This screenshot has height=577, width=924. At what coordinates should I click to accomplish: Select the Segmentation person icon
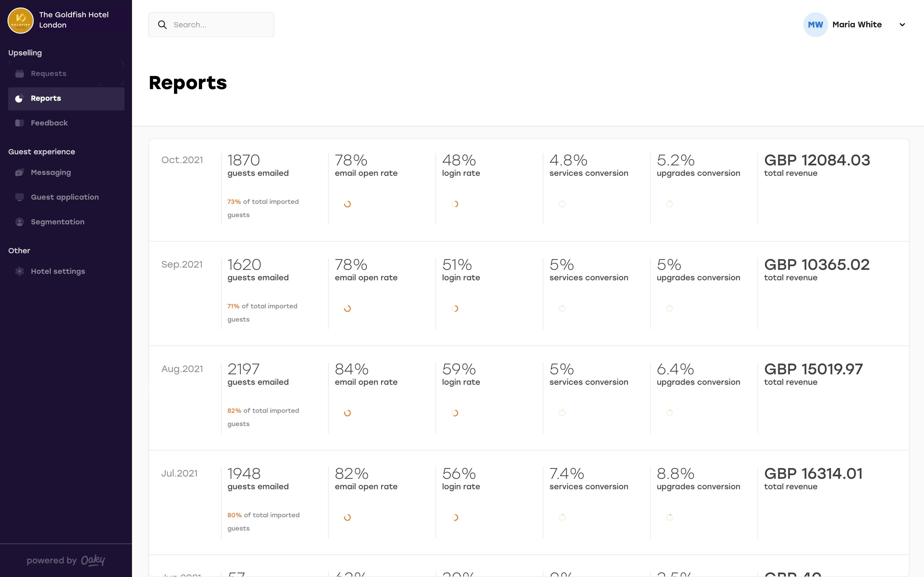(20, 222)
